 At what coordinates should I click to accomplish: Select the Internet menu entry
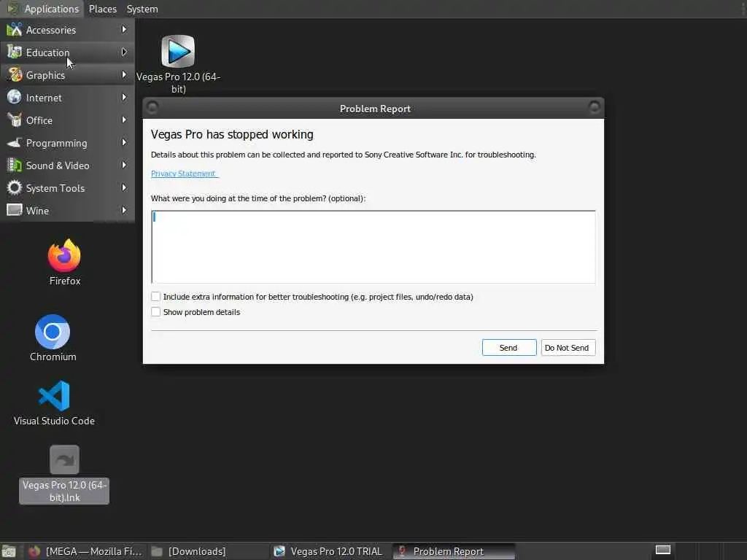(68, 97)
